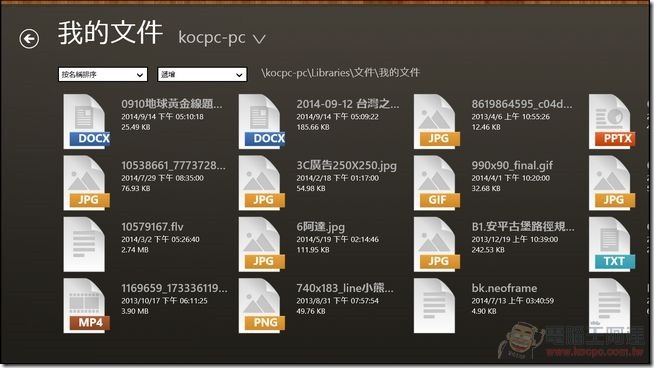Screen dimensions: 654x368
Task: Click date 2014/9/14 下午 05:10:18
Action: [x=163, y=116]
